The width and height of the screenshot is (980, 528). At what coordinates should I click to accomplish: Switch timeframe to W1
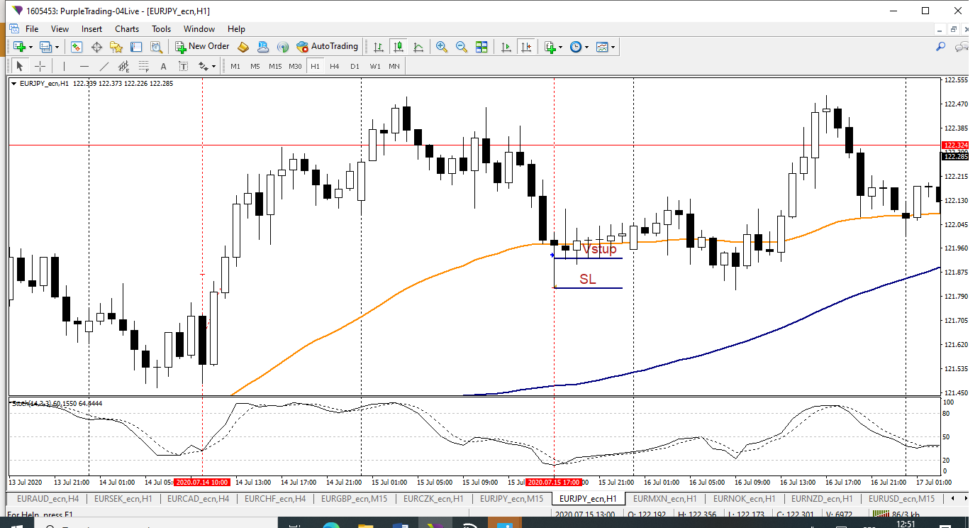374,66
